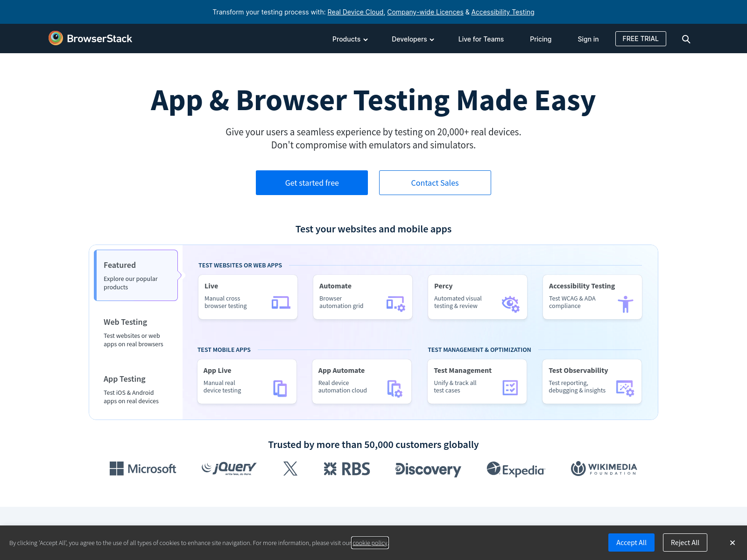The width and height of the screenshot is (747, 560).
Task: Click the Expedia logo
Action: pos(516,469)
